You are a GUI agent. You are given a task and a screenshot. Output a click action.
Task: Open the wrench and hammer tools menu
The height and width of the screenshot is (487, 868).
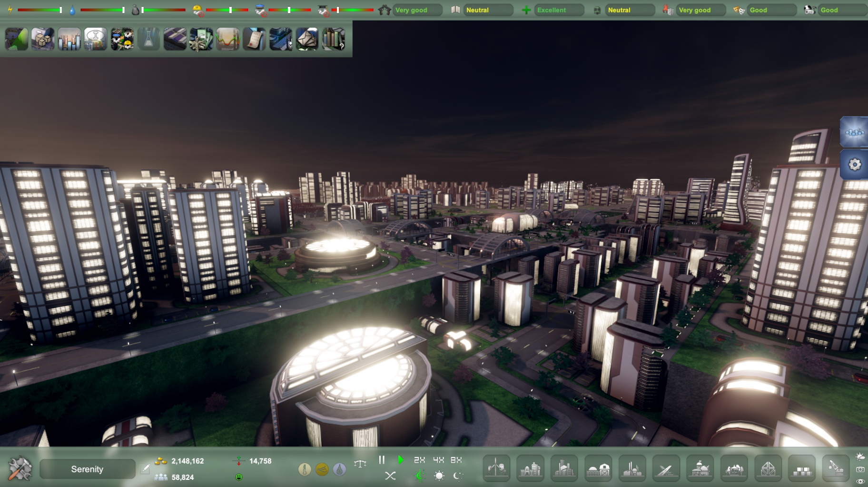(x=20, y=468)
